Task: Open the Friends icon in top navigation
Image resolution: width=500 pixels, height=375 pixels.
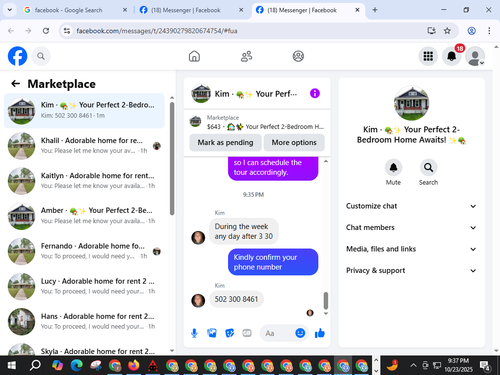Action: pos(246,56)
